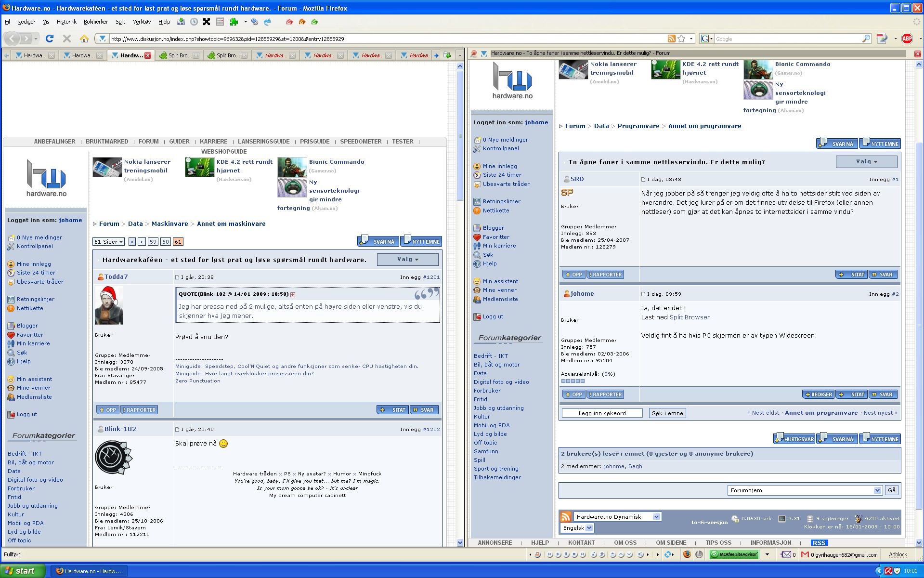
Task: Open Valg menu in Hardwarekaféen thread
Action: point(407,260)
